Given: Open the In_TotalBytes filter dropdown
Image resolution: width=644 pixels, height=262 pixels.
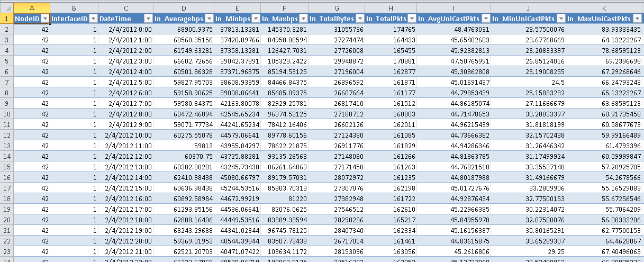Looking at the screenshot, I should click(x=359, y=19).
